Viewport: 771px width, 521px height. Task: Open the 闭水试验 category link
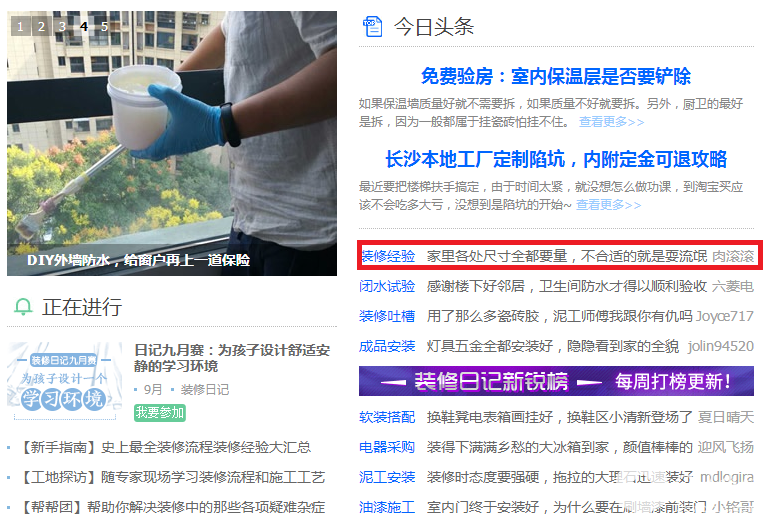tap(387, 286)
